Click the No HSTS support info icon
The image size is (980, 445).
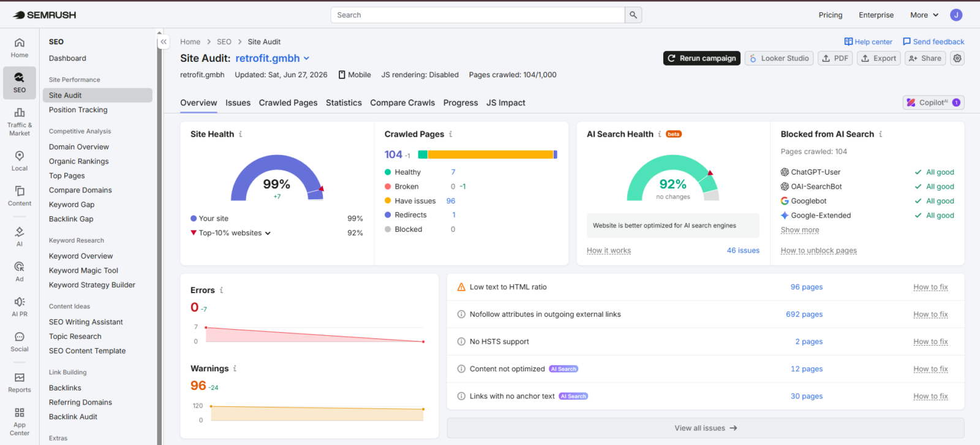click(461, 341)
